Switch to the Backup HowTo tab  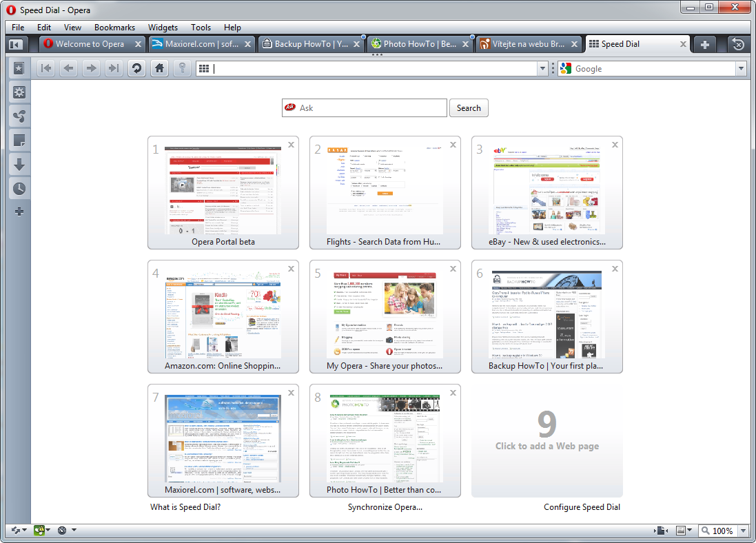tap(311, 44)
